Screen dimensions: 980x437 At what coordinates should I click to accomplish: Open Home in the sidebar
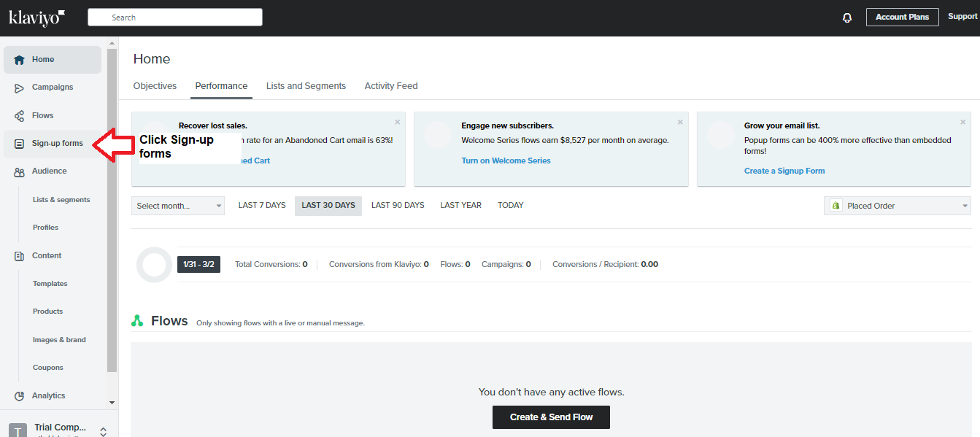tap(53, 60)
